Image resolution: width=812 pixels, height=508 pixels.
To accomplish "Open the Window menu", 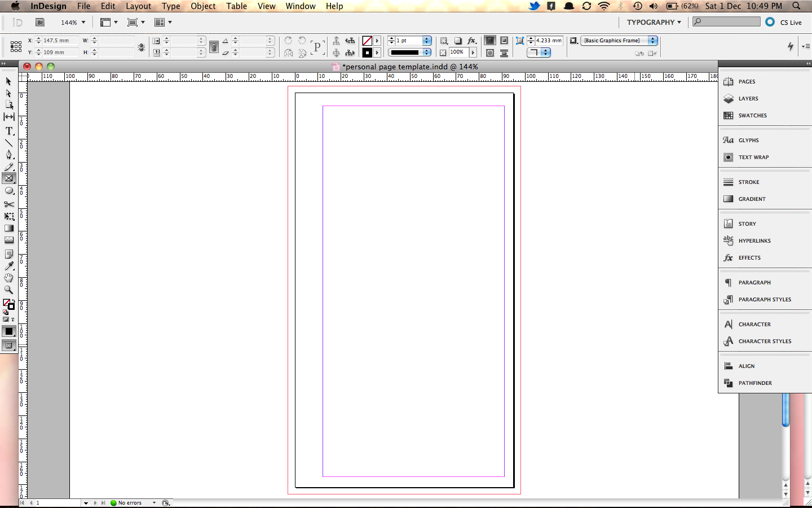I will coord(300,6).
